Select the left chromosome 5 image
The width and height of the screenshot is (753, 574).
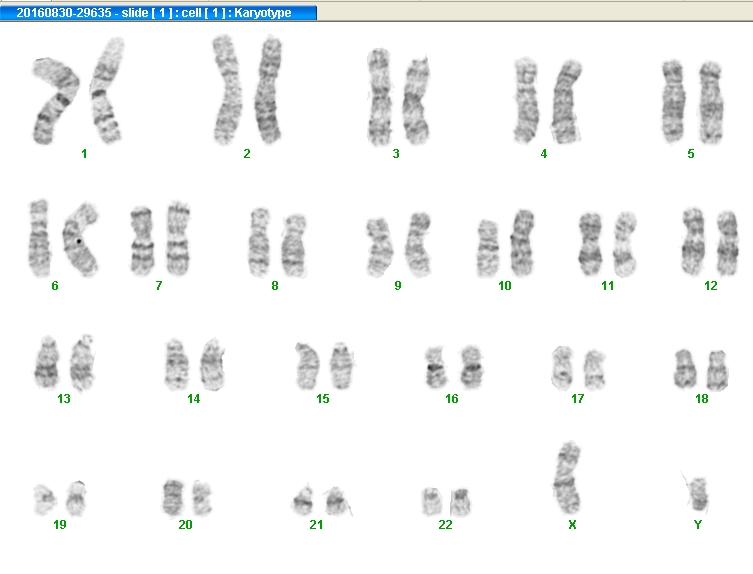coord(673,101)
